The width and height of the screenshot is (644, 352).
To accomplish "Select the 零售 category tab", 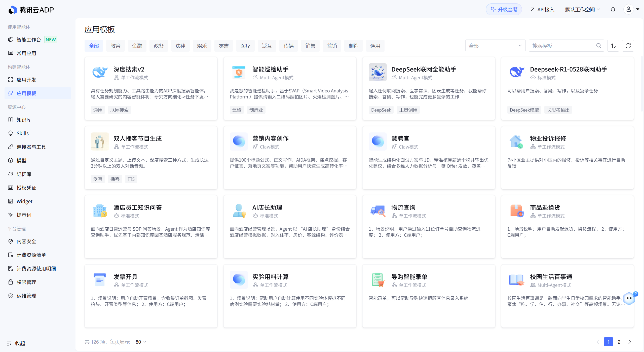I will pyautogui.click(x=224, y=46).
